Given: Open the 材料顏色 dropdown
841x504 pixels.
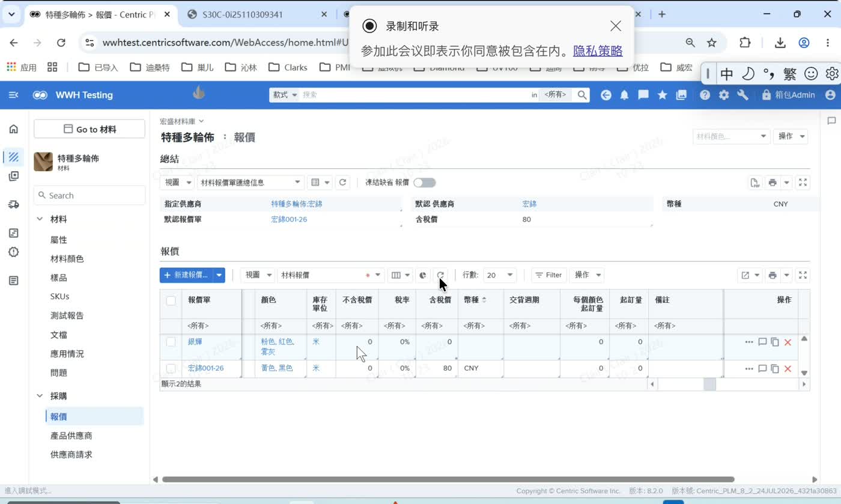Looking at the screenshot, I should click(x=731, y=136).
